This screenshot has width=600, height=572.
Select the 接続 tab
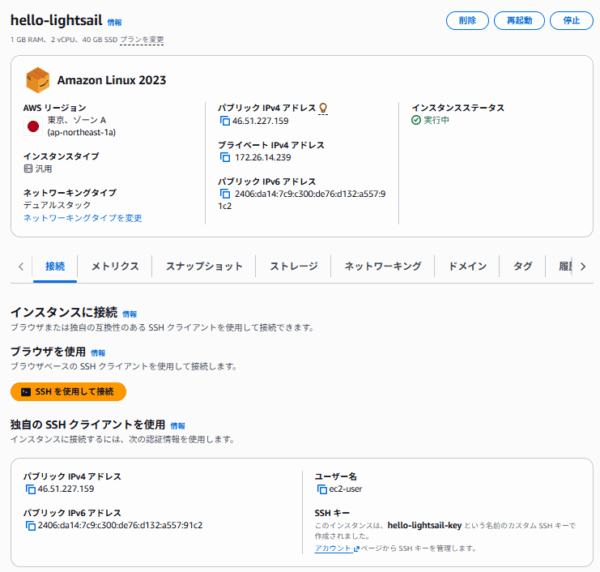[55, 266]
